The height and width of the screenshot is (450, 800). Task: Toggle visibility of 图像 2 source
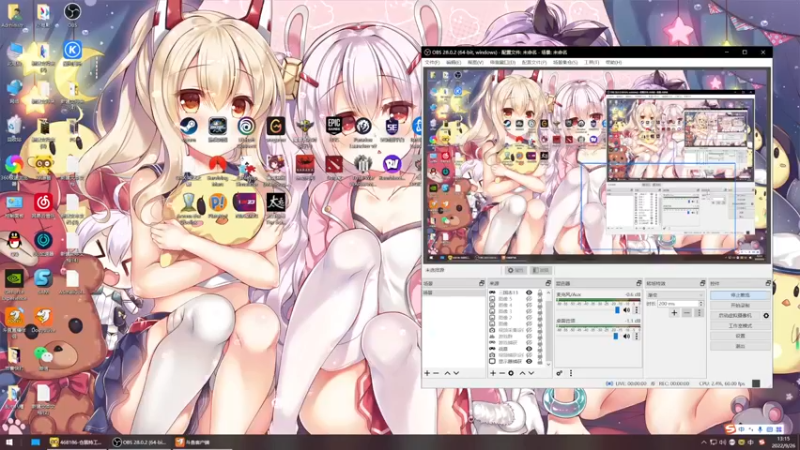tap(529, 317)
